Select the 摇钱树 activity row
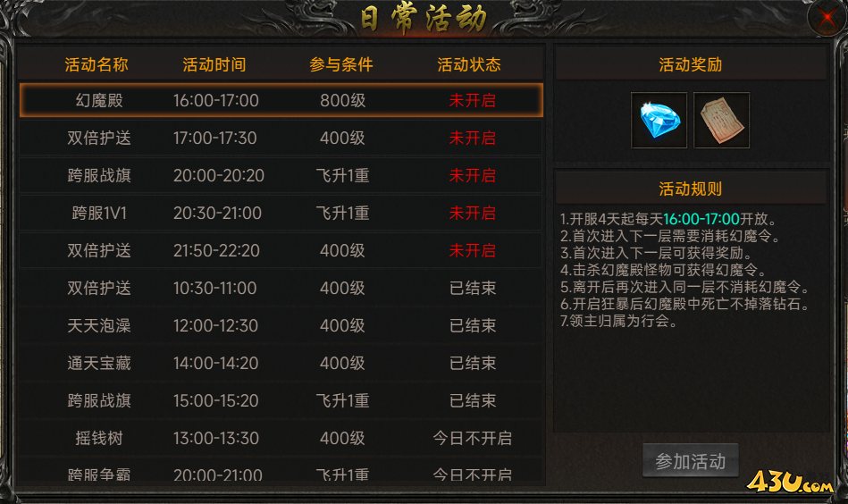 [281, 438]
